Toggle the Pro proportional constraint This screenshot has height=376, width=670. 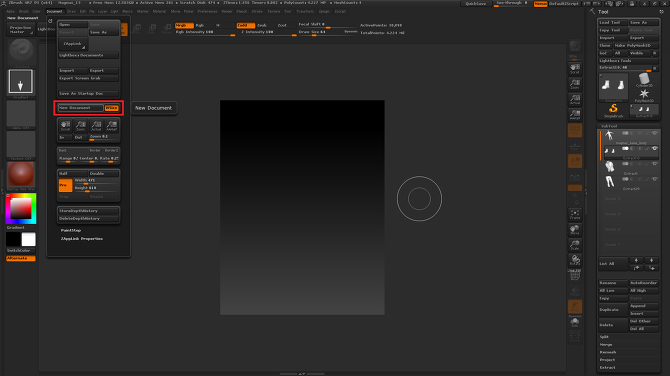pos(65,185)
